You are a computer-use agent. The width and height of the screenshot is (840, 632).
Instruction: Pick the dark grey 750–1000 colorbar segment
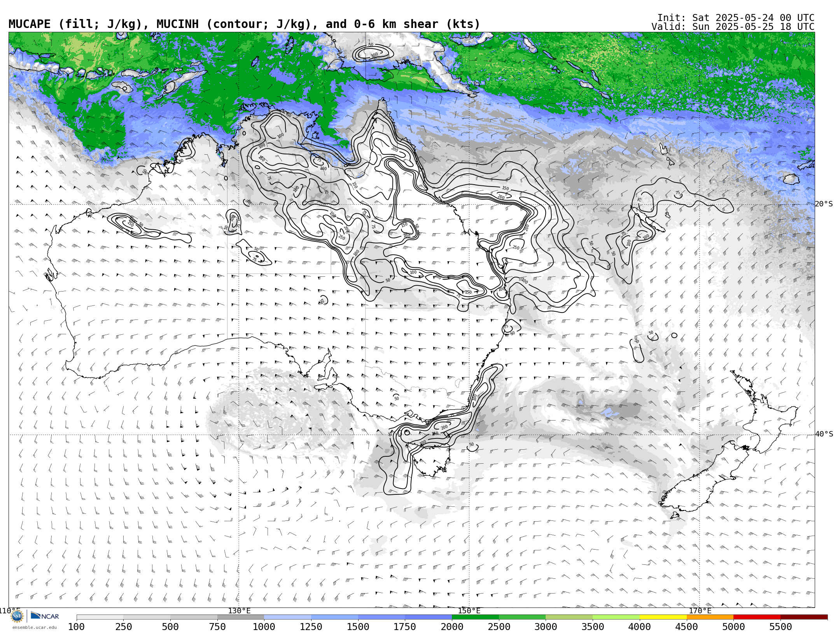click(241, 617)
